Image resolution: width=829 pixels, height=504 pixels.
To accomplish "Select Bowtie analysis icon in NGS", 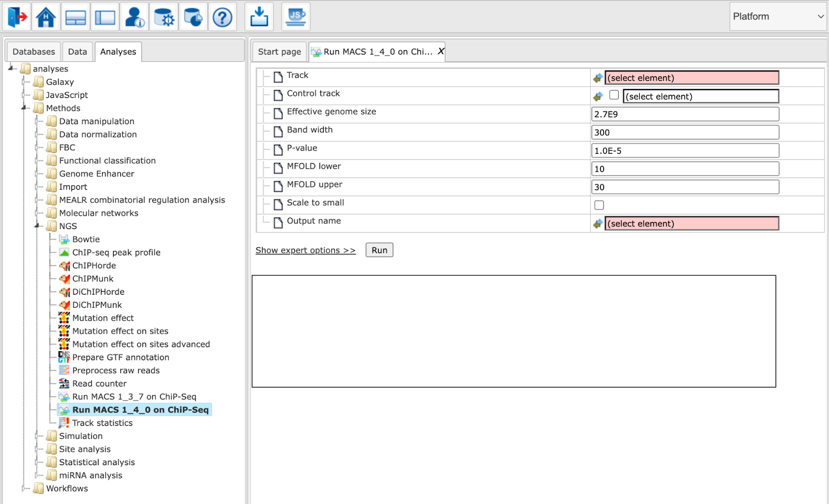I will [64, 239].
